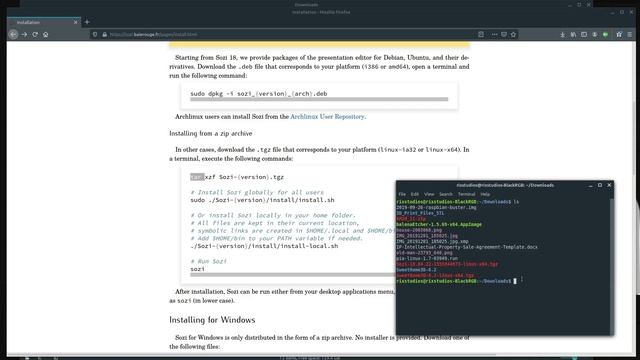The height and width of the screenshot is (360, 640).
Task: Click the Firefox forward arrow
Action: [24, 35]
